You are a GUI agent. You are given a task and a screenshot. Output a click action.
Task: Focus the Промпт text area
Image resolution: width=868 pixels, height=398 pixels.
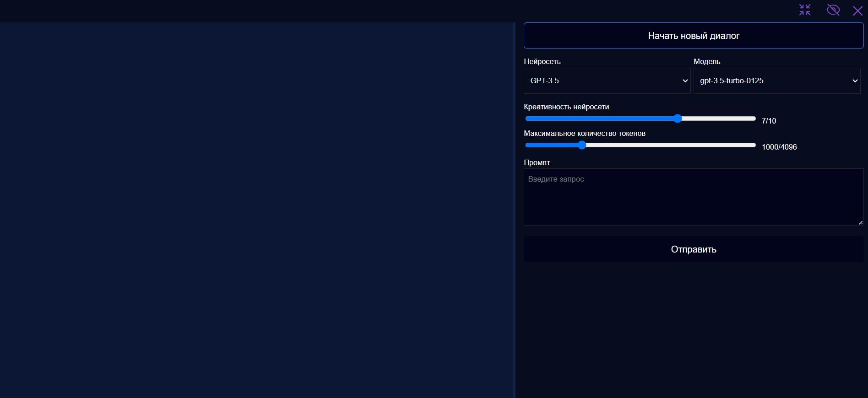pyautogui.click(x=694, y=197)
